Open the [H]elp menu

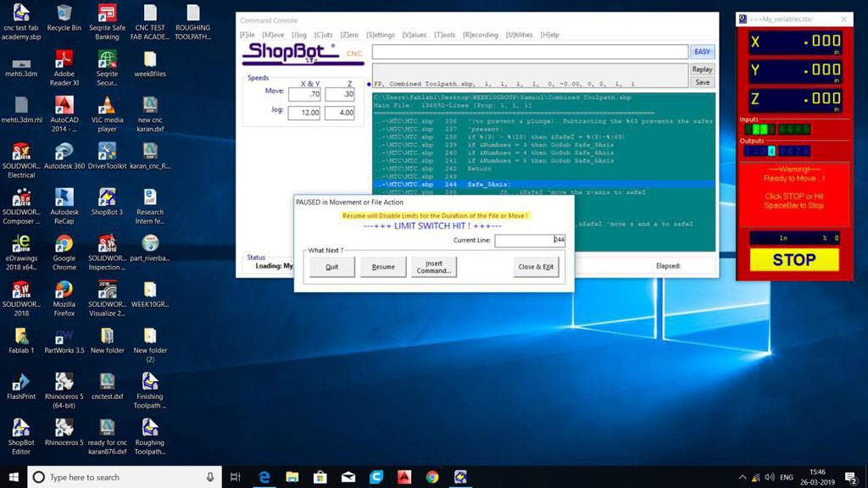tap(549, 35)
